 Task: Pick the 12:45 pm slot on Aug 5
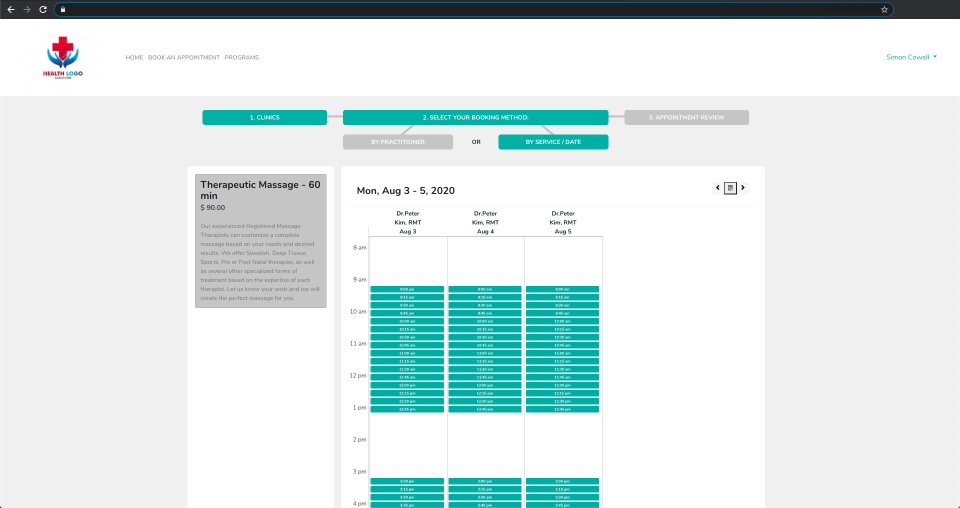click(x=563, y=409)
